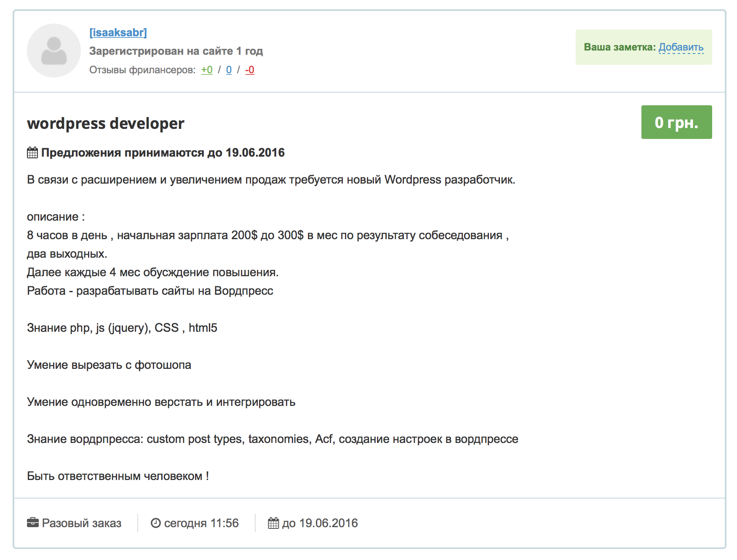Open positive freelancer reviews +0
The height and width of the screenshot is (560, 737).
point(207,70)
